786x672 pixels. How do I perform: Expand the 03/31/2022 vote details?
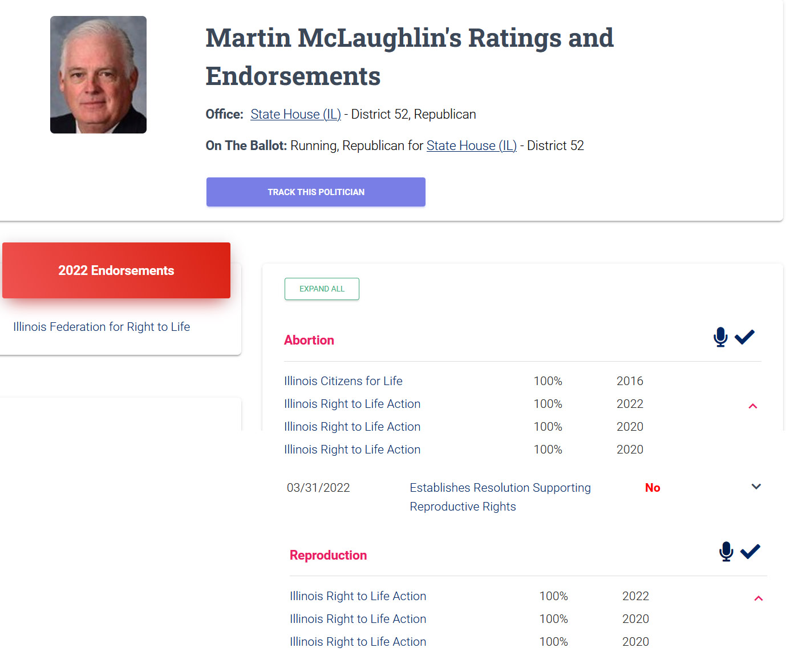tap(756, 487)
